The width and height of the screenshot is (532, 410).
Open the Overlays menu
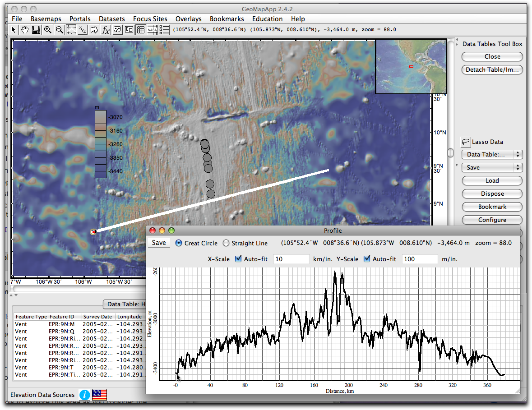tap(188, 19)
